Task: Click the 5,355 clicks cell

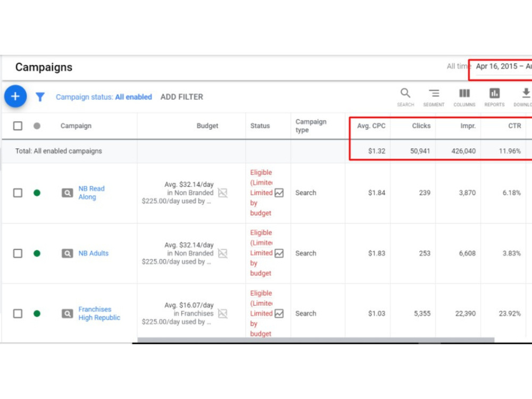Action: click(422, 313)
